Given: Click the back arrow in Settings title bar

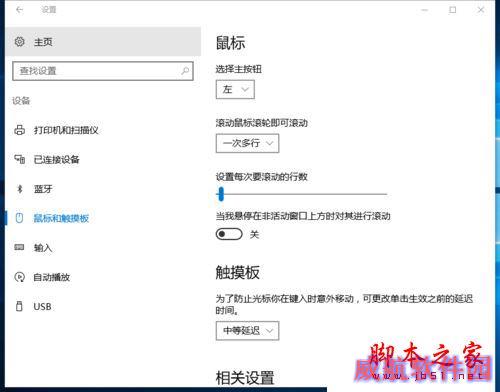Looking at the screenshot, I should click(x=20, y=10).
